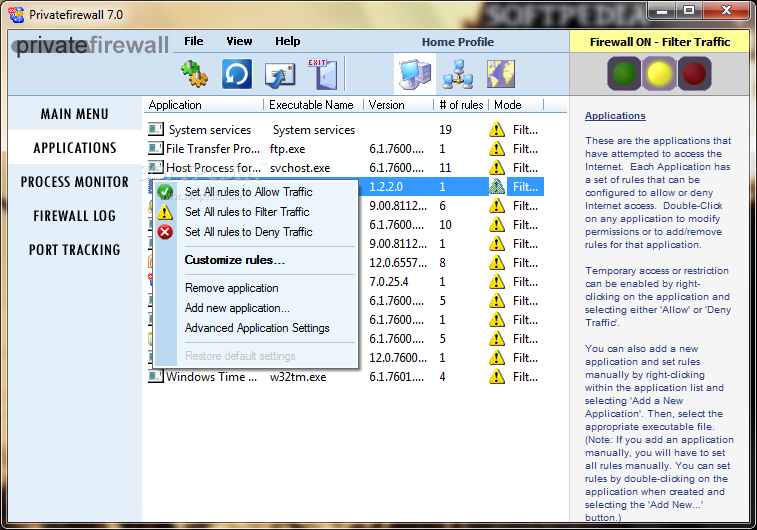Choose Set All rules to Allow Traffic
Screen dimensions: 757x530
click(248, 192)
